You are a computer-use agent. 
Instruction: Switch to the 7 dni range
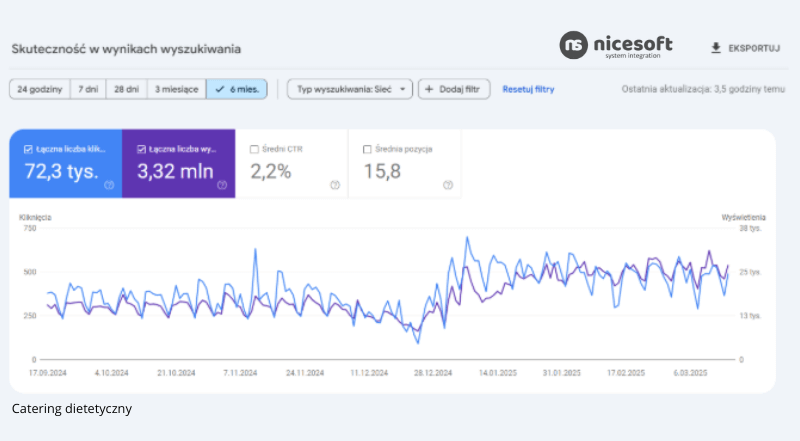click(x=88, y=89)
